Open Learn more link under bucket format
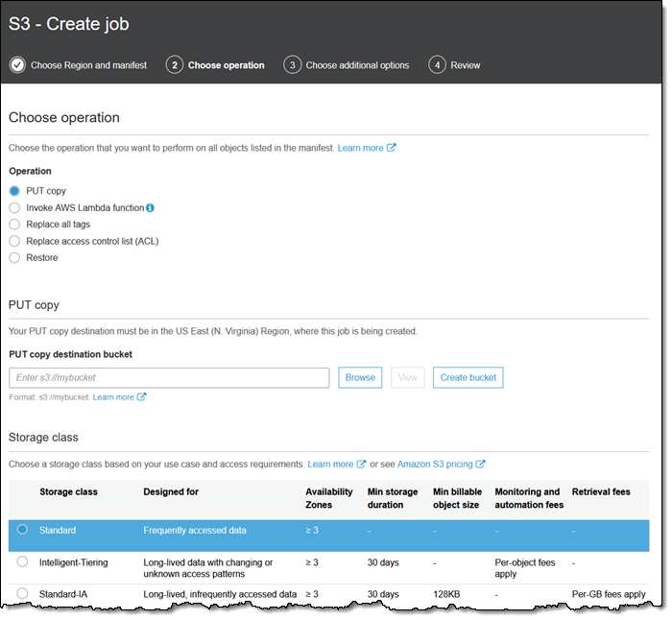 click(x=113, y=397)
